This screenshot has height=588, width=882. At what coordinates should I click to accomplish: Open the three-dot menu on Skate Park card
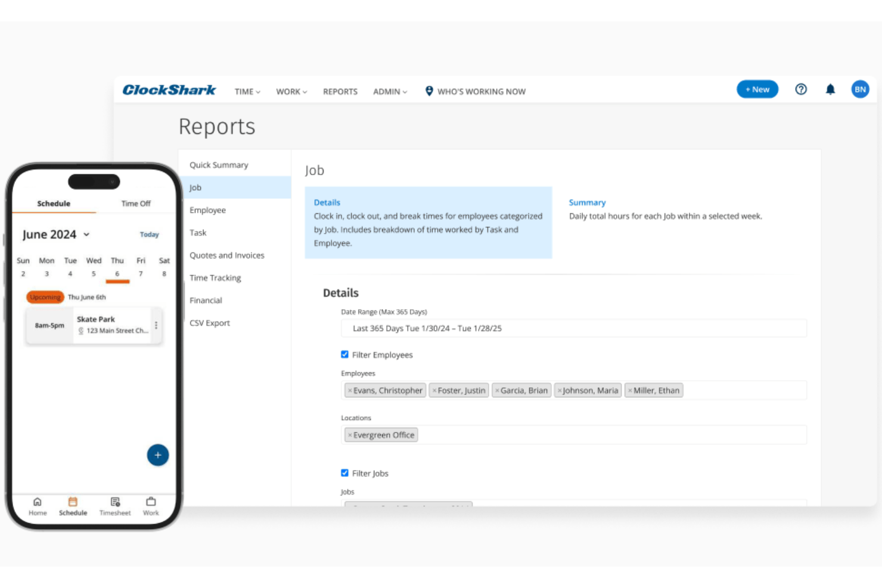coord(156,325)
